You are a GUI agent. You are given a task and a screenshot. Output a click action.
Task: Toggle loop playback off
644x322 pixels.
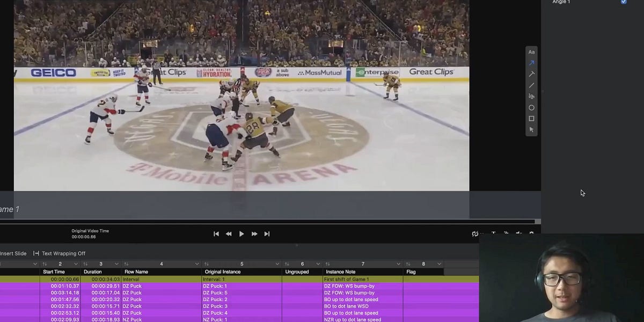pyautogui.click(x=475, y=233)
